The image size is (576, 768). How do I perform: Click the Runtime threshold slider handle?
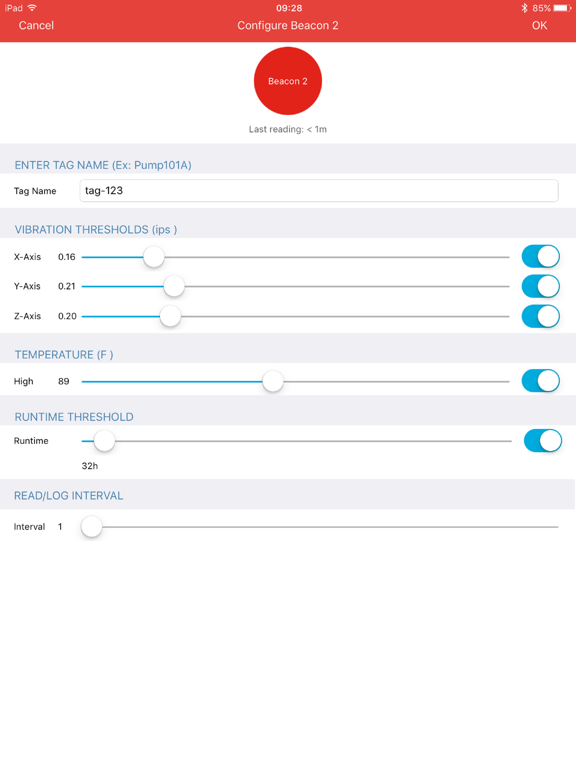[104, 441]
